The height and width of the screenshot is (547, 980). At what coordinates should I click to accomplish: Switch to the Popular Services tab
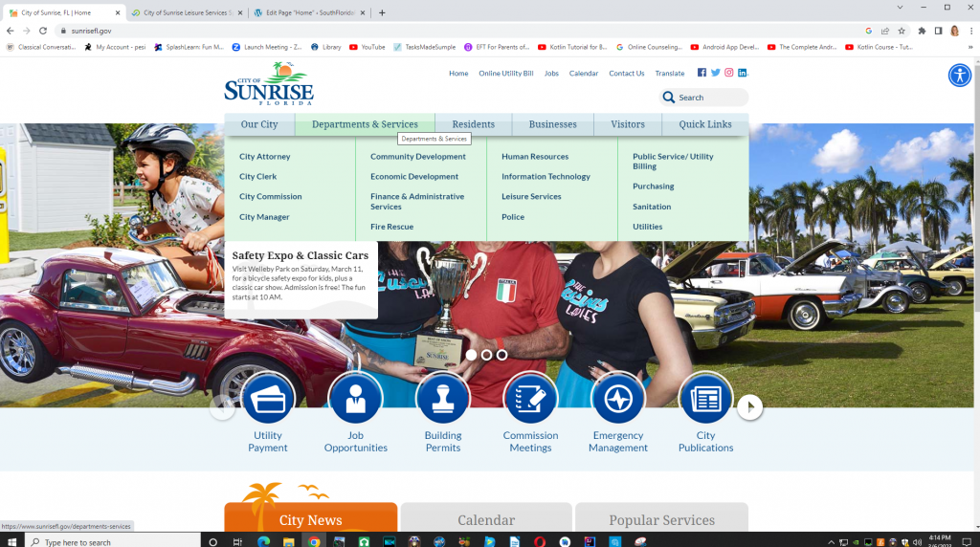tap(661, 519)
